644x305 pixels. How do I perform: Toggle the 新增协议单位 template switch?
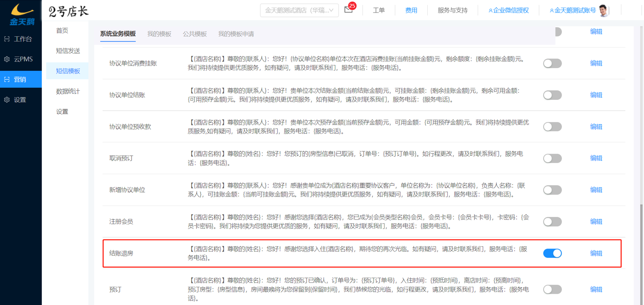552,190
